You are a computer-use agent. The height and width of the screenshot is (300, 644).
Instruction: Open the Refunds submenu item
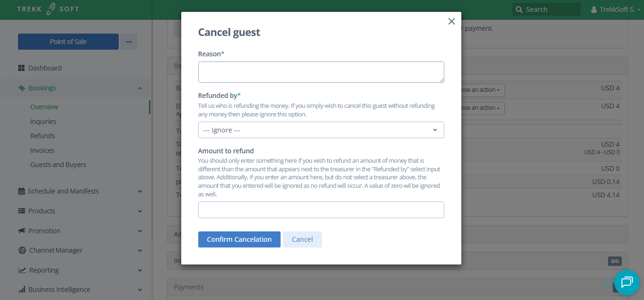(x=43, y=136)
